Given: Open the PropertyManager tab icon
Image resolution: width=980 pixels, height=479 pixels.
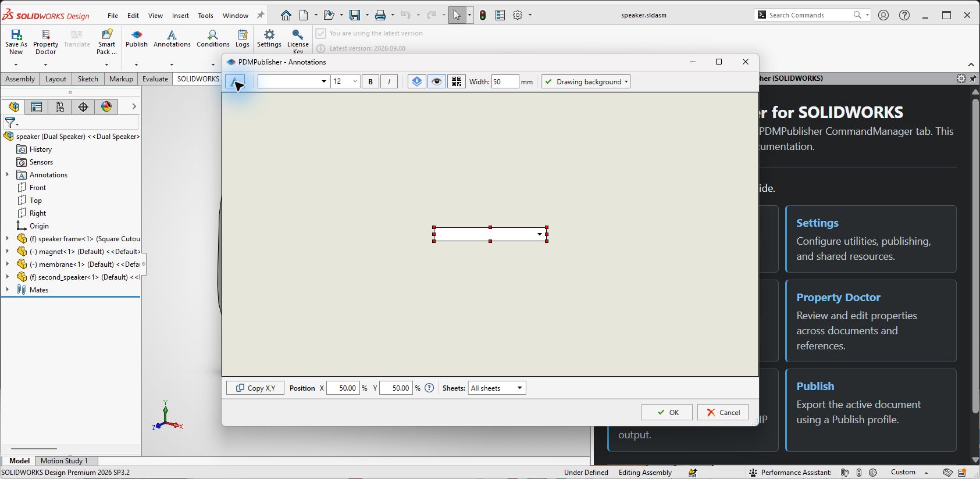Looking at the screenshot, I should tap(37, 106).
